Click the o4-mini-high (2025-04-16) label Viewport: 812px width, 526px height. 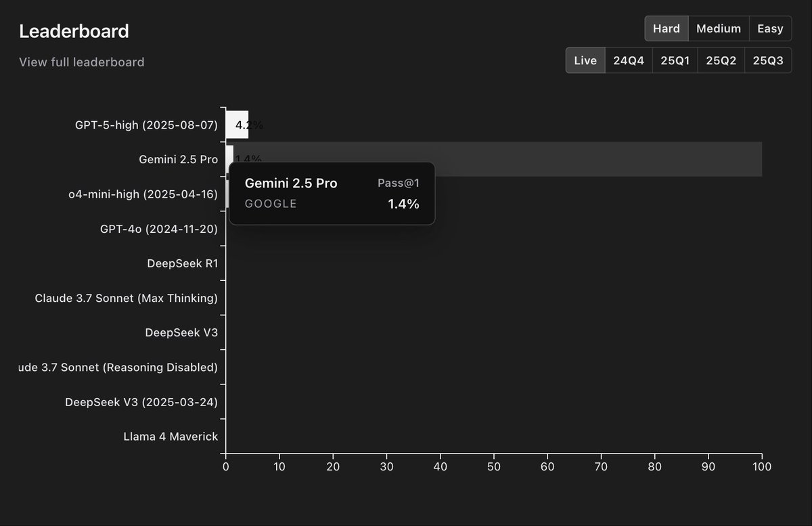143,194
